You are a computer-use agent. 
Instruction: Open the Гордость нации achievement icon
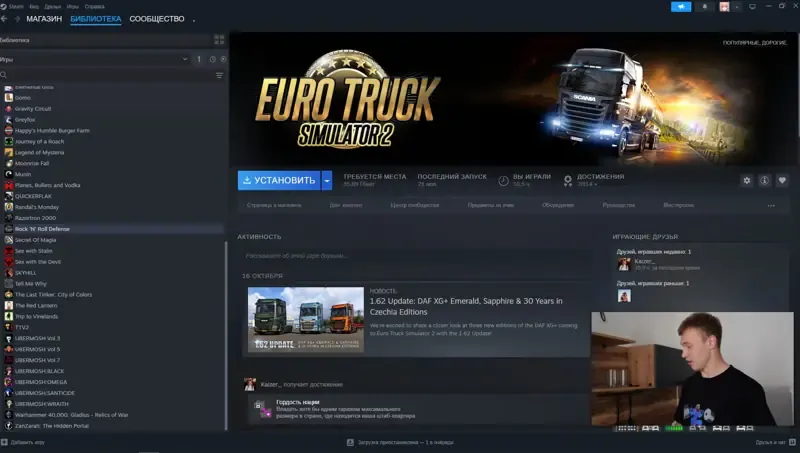click(x=262, y=409)
